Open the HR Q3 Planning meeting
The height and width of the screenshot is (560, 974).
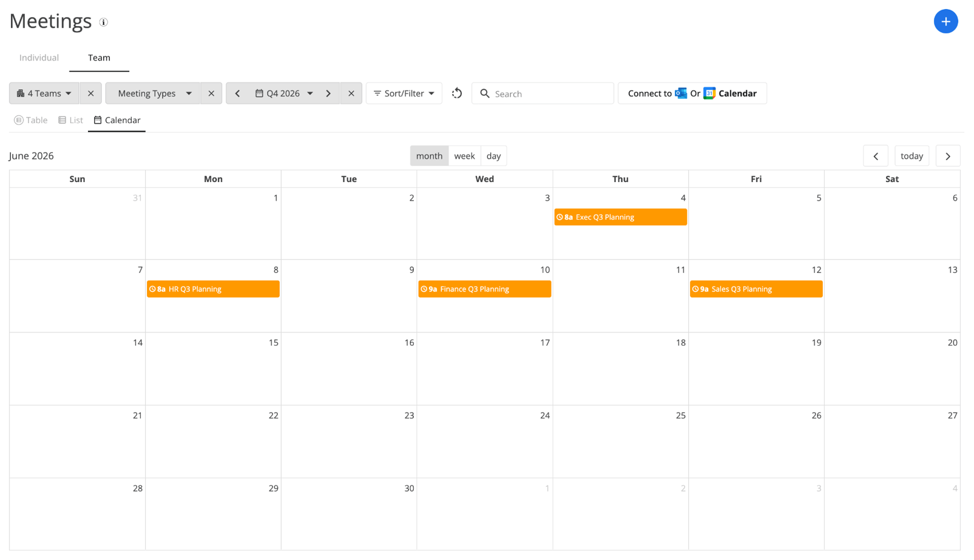213,289
